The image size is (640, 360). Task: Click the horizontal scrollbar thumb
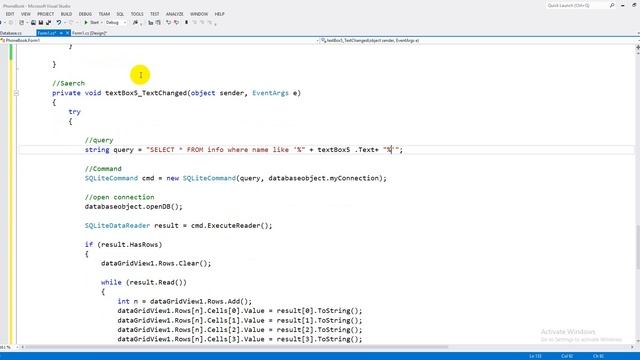[x=237, y=347]
